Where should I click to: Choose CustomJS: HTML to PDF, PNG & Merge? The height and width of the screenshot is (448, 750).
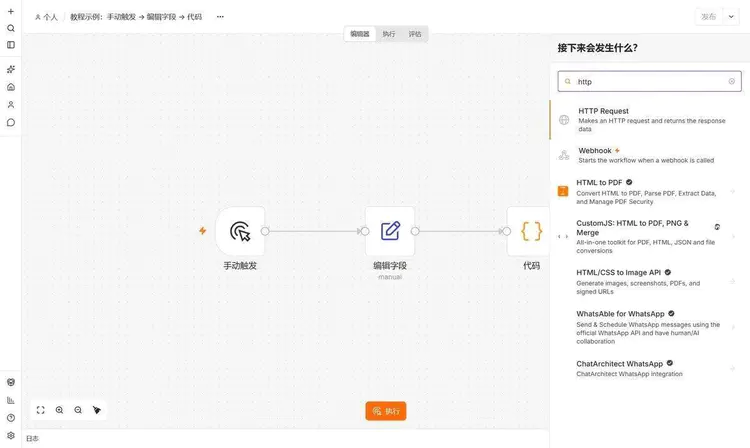(650, 237)
